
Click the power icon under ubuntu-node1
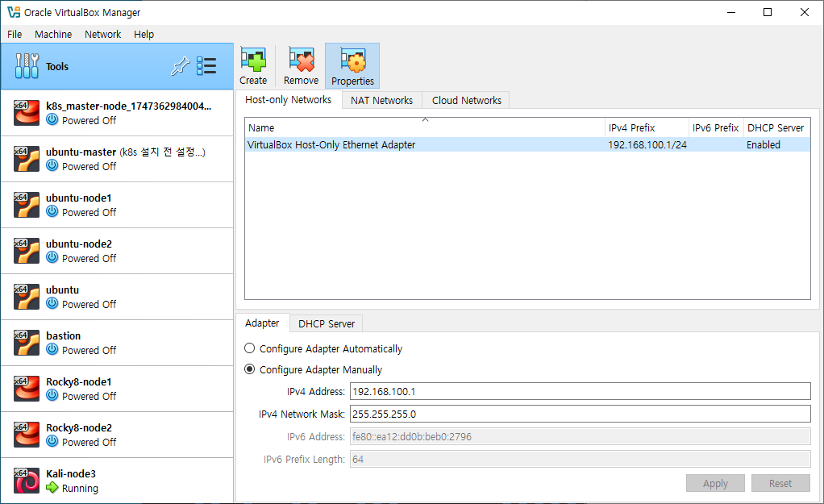coord(52,211)
